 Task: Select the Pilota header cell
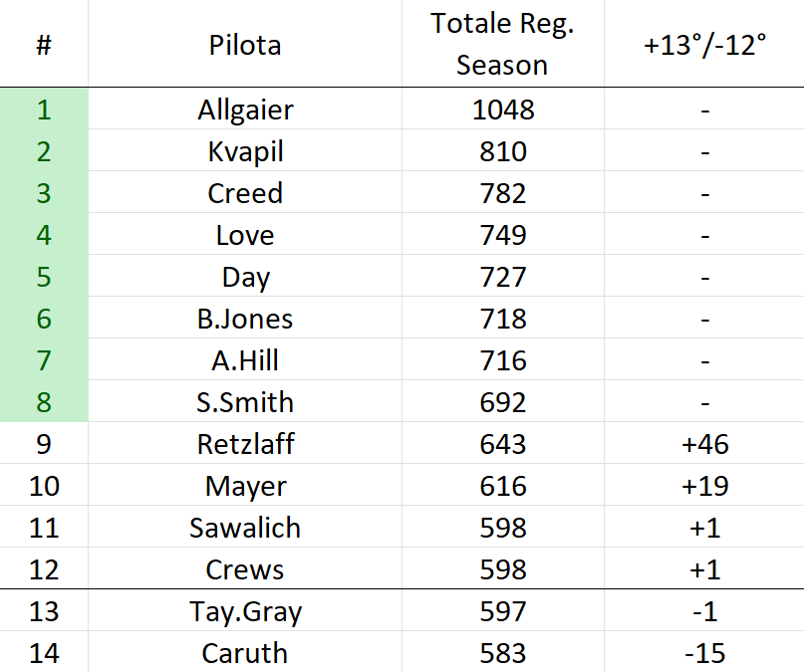point(245,44)
